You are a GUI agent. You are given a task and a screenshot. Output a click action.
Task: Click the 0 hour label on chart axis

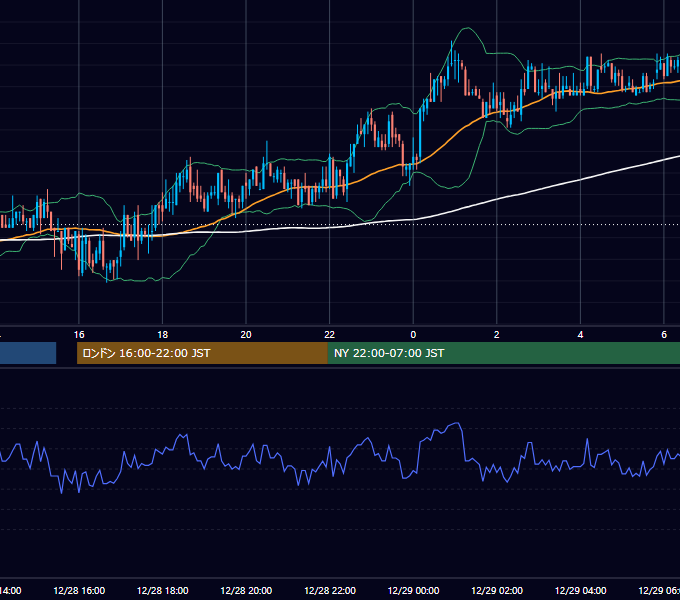pyautogui.click(x=413, y=335)
